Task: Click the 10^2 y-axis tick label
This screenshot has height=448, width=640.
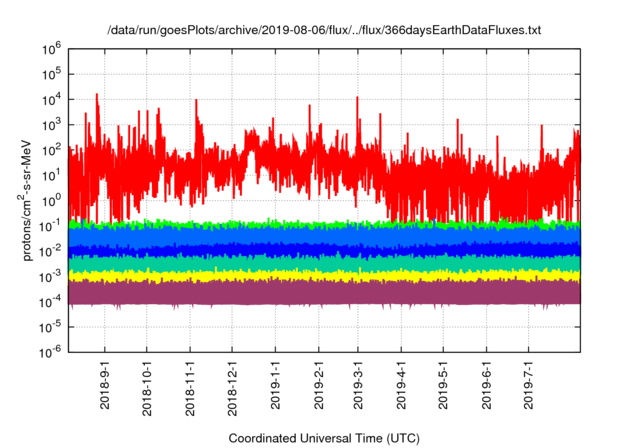Action: 52,150
